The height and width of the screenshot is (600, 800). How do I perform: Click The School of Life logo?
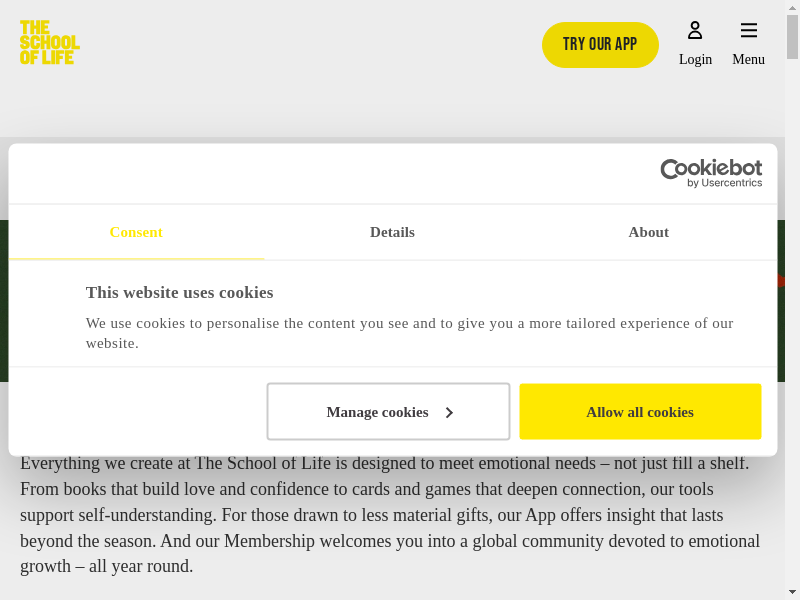point(49,43)
